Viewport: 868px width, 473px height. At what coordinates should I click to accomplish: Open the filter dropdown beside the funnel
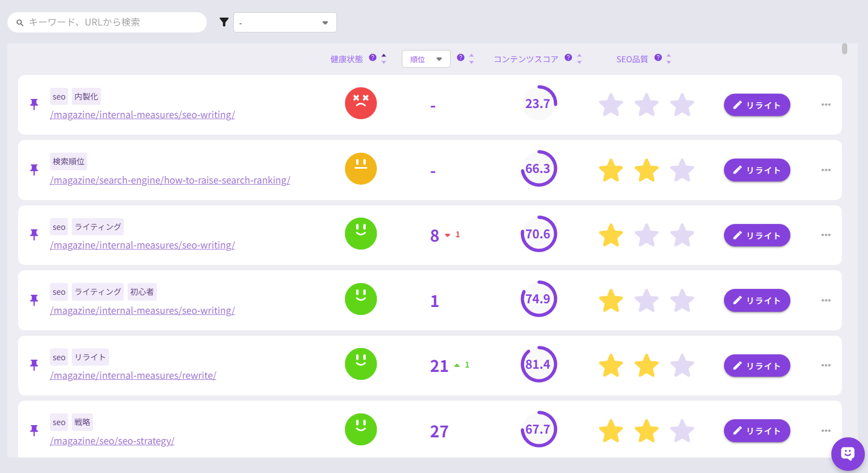coord(285,22)
